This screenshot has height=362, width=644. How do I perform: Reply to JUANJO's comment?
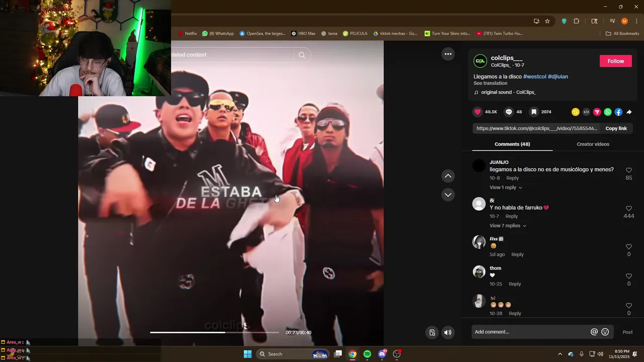click(x=512, y=178)
